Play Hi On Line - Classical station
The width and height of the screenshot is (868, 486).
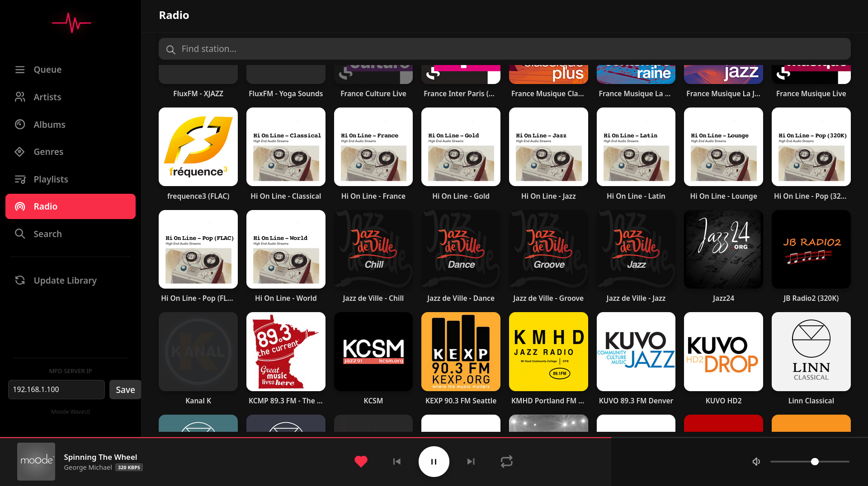(286, 147)
